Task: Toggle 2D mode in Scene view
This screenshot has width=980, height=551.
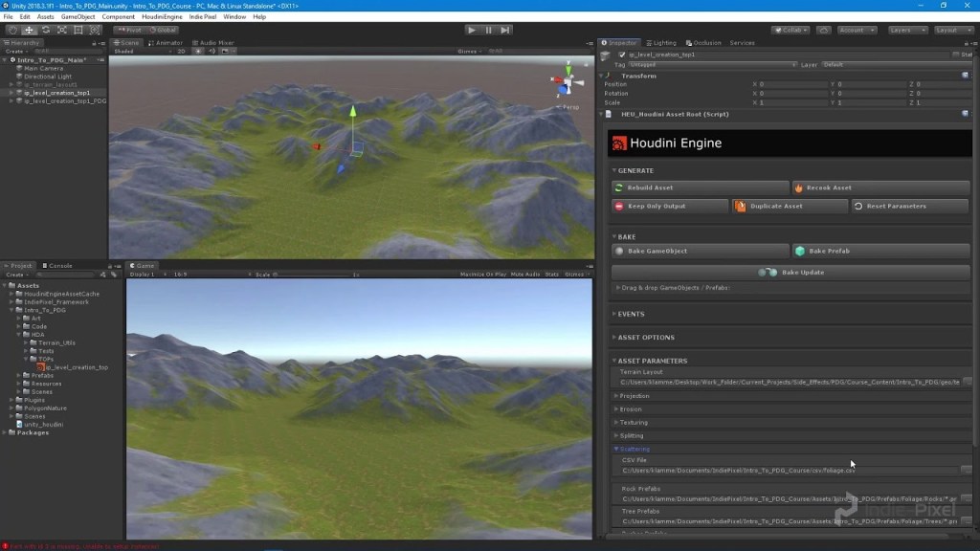Action: click(181, 52)
